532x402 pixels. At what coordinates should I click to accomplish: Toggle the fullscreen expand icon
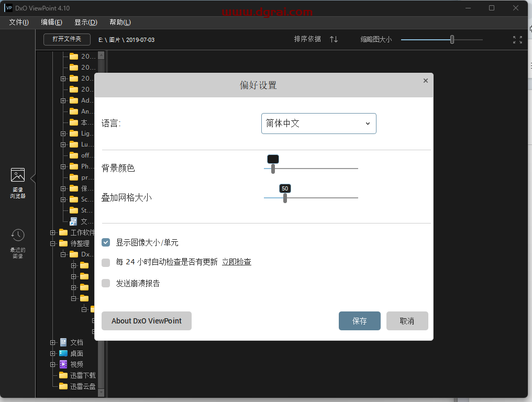(517, 40)
